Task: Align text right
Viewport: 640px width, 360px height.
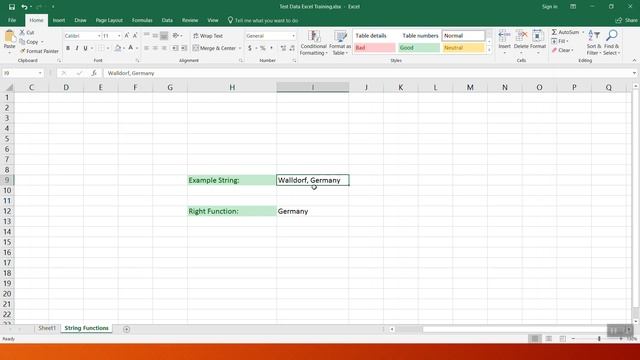Action: click(164, 48)
